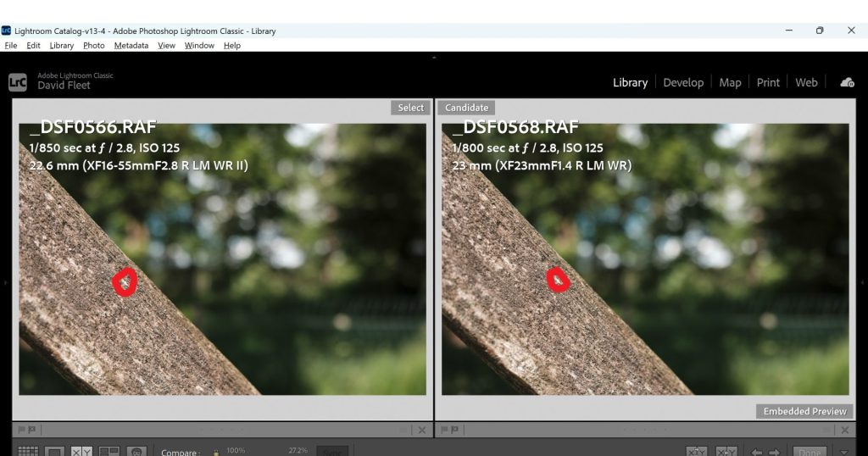Image resolution: width=868 pixels, height=456 pixels.
Task: Open the View menu
Action: click(x=166, y=46)
